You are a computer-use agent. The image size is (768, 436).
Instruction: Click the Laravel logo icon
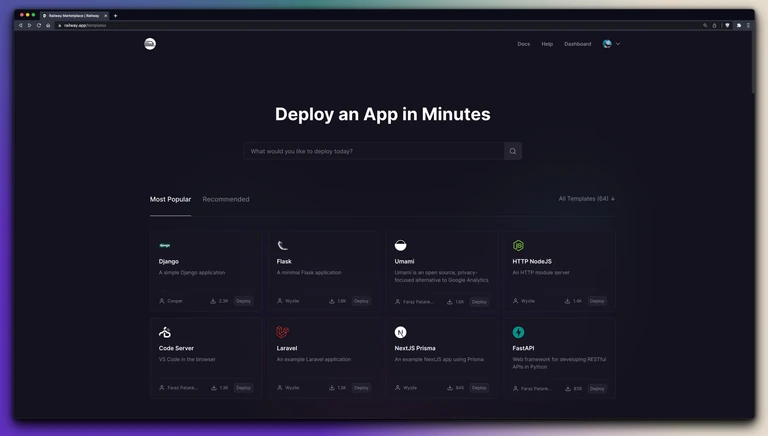pyautogui.click(x=283, y=332)
